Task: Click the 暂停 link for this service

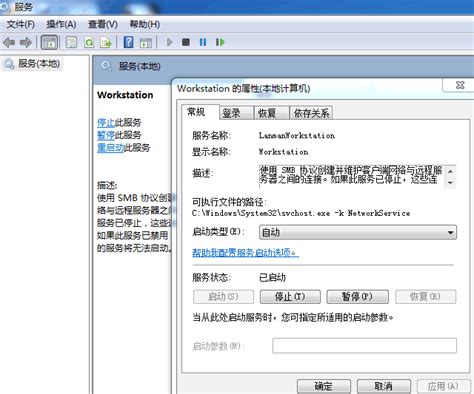Action: (106, 135)
